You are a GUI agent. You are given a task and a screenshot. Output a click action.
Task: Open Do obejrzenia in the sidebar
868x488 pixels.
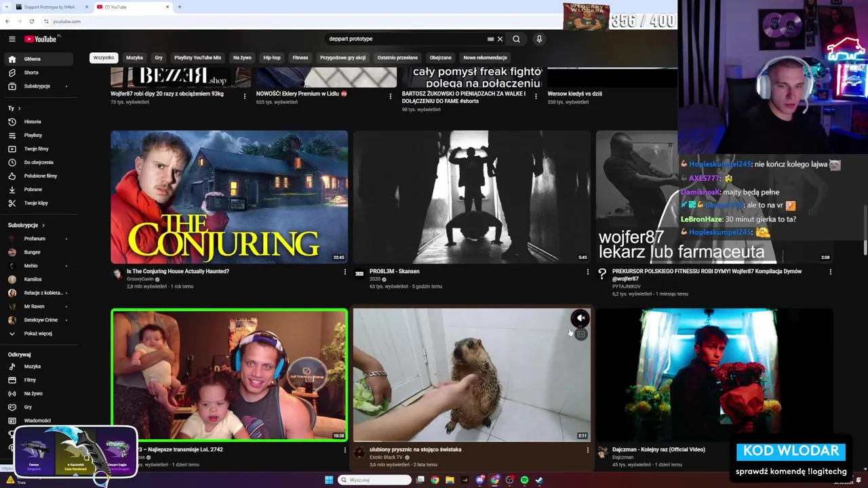coord(39,163)
